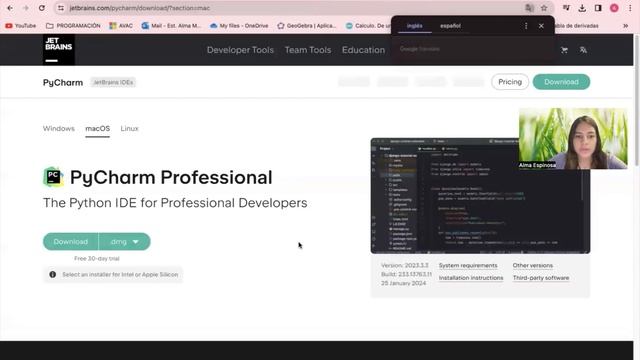Image resolution: width=640 pixels, height=360 pixels.
Task: Click the Alma Espinosa webcam thumbnail
Action: (x=573, y=138)
